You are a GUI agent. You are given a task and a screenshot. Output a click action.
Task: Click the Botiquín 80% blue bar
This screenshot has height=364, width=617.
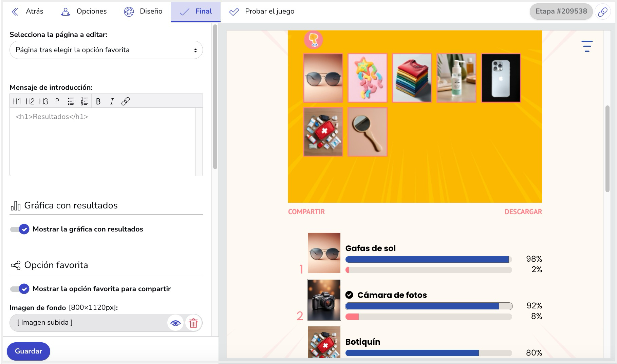pos(412,353)
